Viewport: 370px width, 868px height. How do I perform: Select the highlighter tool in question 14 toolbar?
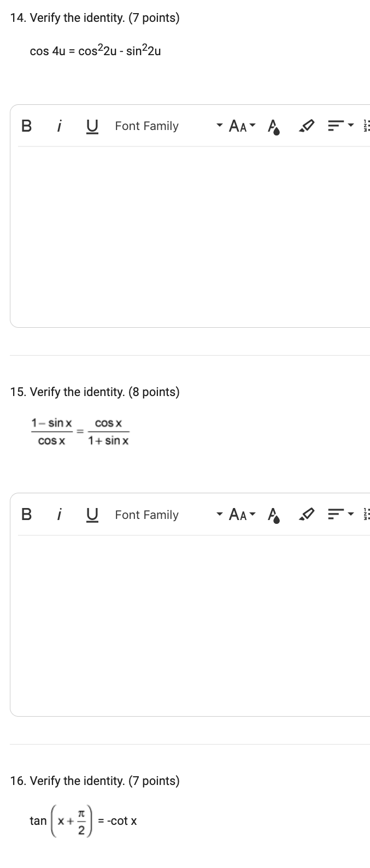(307, 125)
